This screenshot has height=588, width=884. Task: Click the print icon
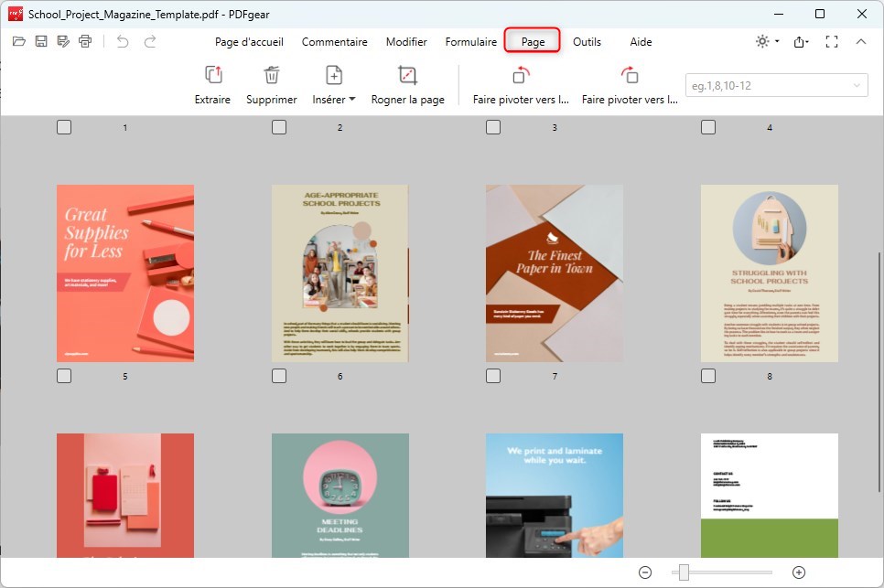coord(85,41)
